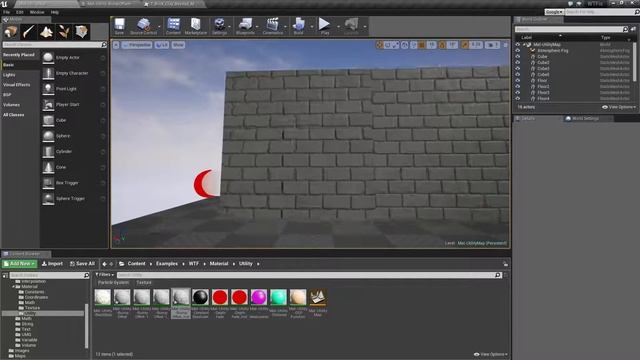Add an Empty Actor from placement list
The image size is (640, 360).
[x=74, y=58]
